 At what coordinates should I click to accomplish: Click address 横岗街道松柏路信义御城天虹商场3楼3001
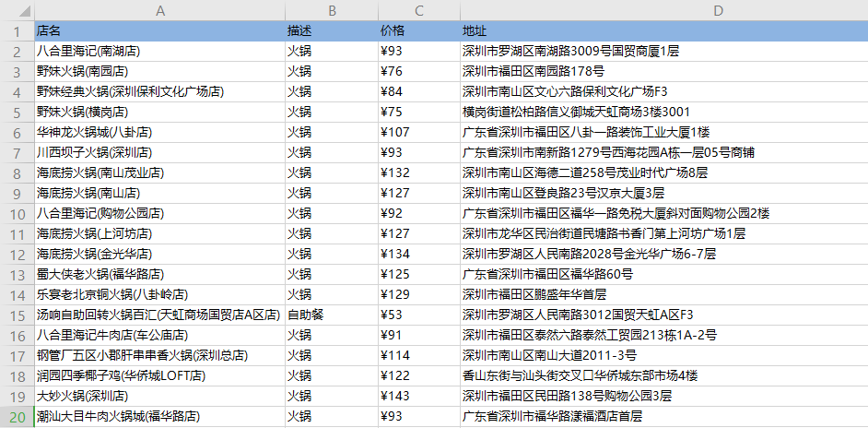pyautogui.click(x=663, y=112)
